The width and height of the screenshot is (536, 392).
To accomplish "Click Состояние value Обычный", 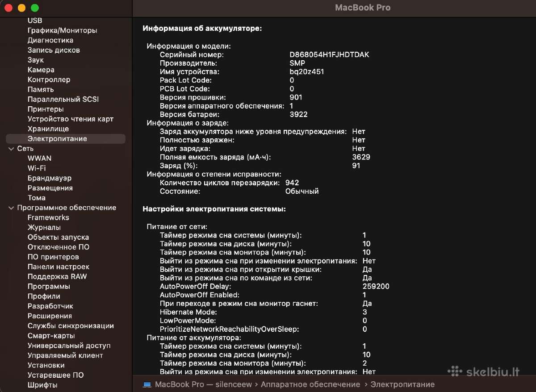I will point(302,191).
